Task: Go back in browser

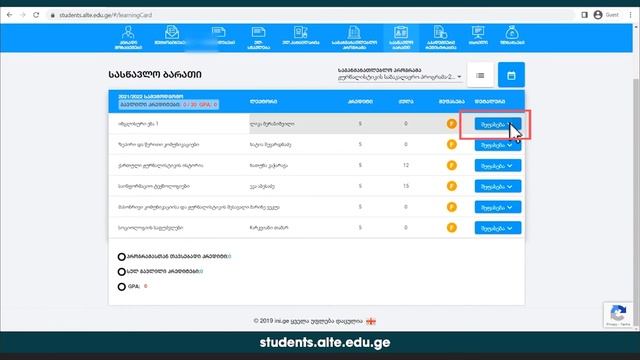Action: [9, 15]
